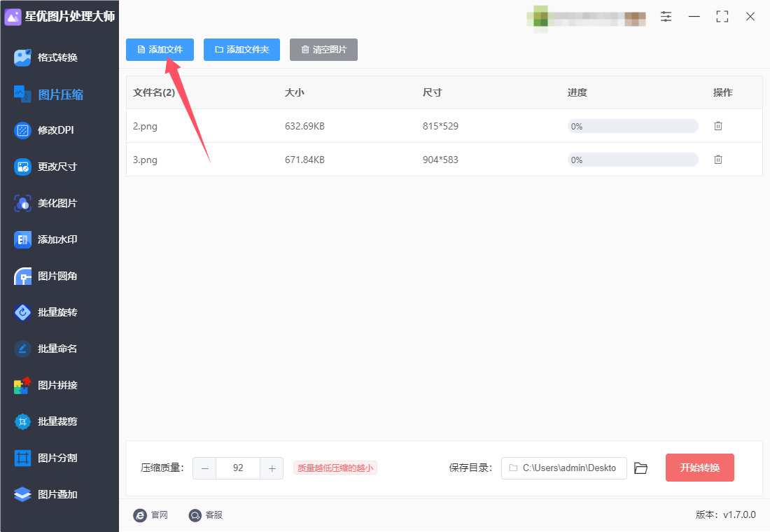Click the 清空图片 clear images button
Viewport: 770px width, 532px height.
coord(323,50)
